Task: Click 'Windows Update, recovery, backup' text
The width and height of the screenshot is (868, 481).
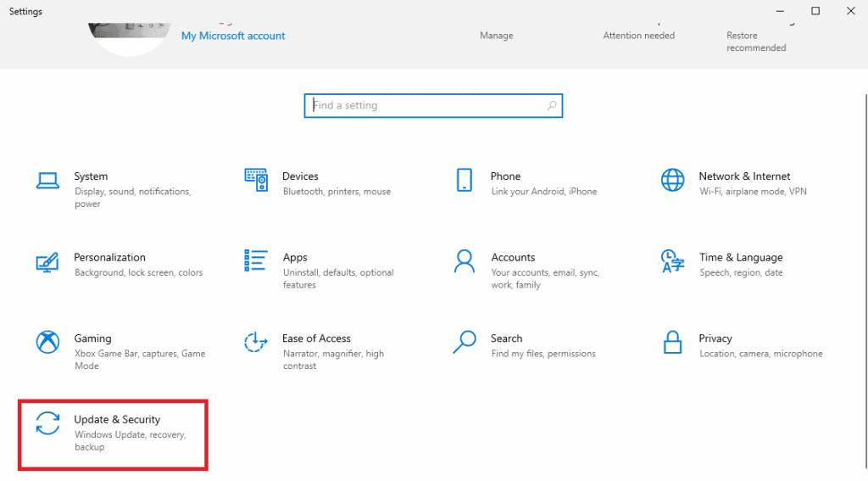Action: click(131, 440)
